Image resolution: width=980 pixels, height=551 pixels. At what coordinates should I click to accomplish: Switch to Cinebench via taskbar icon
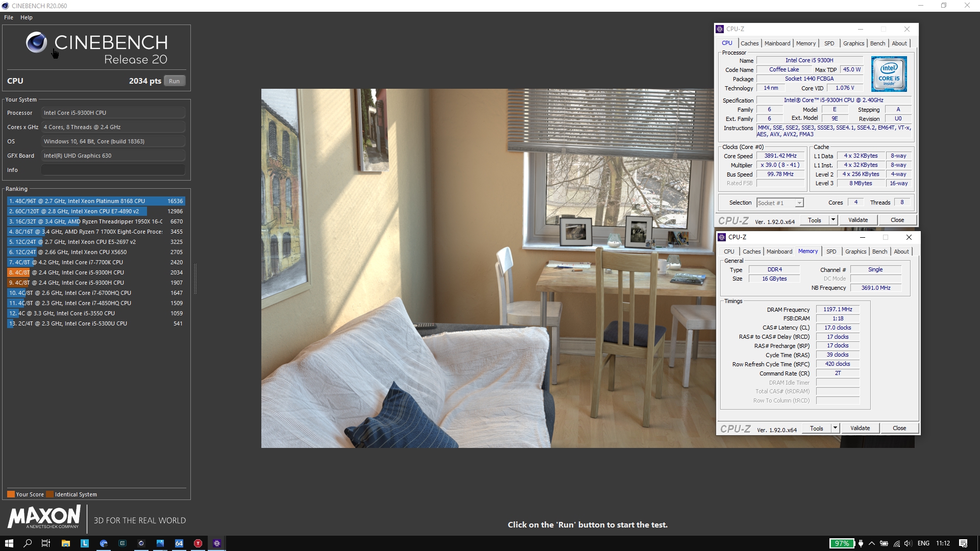pos(141,543)
